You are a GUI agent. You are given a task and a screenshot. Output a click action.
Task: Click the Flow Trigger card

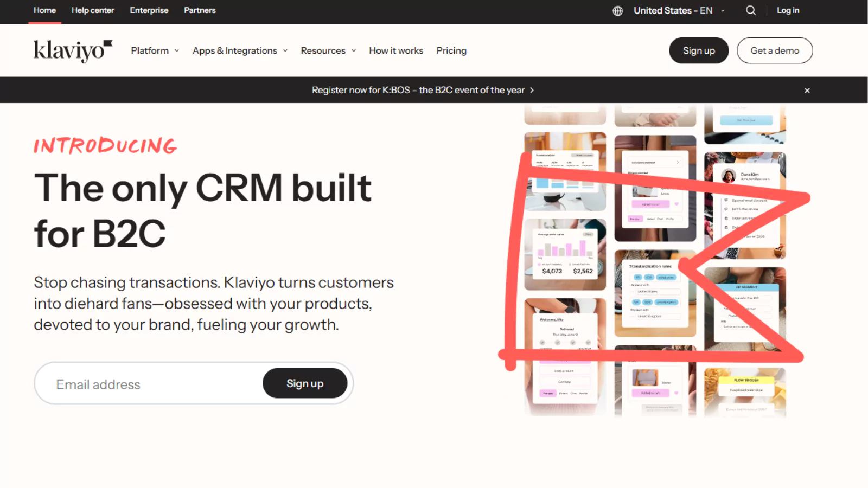coord(745,392)
